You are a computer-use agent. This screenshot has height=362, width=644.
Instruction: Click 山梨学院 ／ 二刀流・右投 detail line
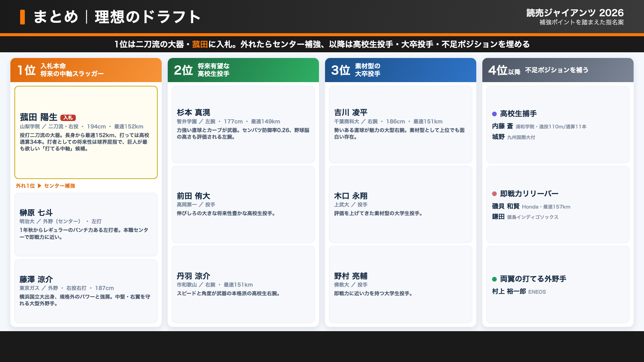(82, 126)
